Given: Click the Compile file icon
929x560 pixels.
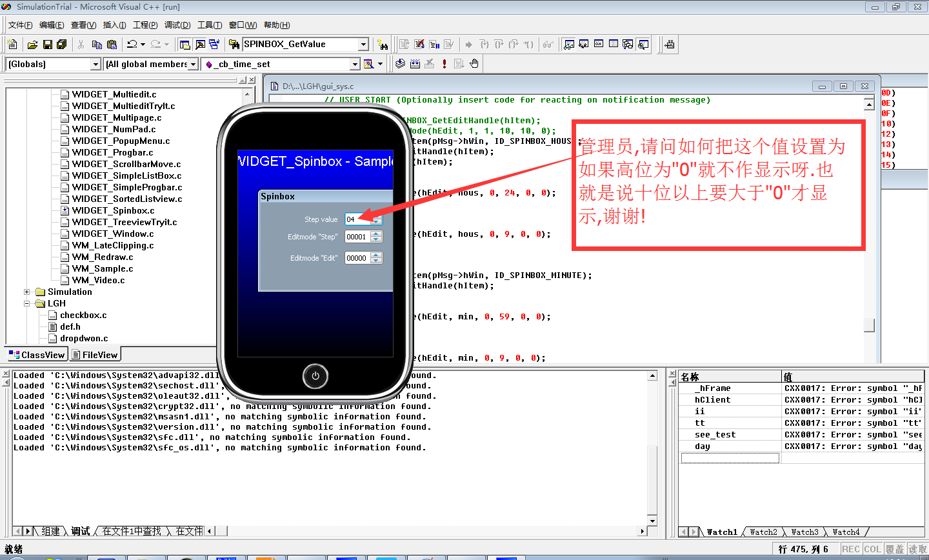Looking at the screenshot, I should tap(400, 63).
